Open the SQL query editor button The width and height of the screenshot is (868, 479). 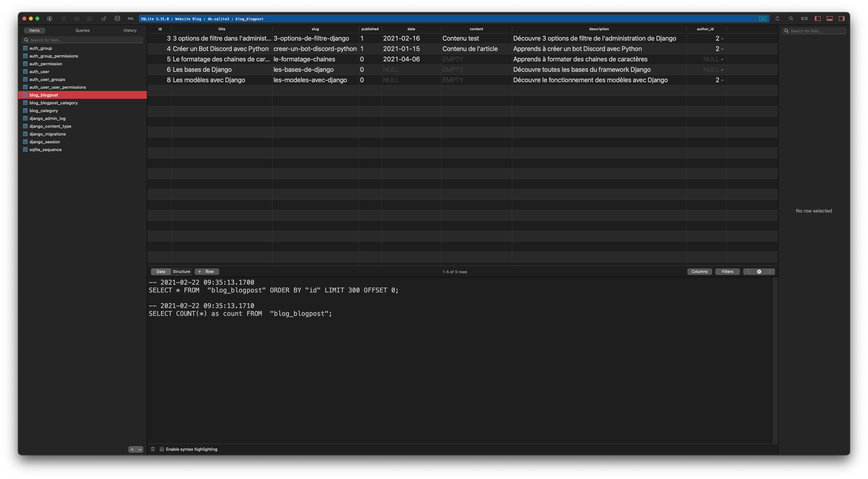pyautogui.click(x=131, y=19)
